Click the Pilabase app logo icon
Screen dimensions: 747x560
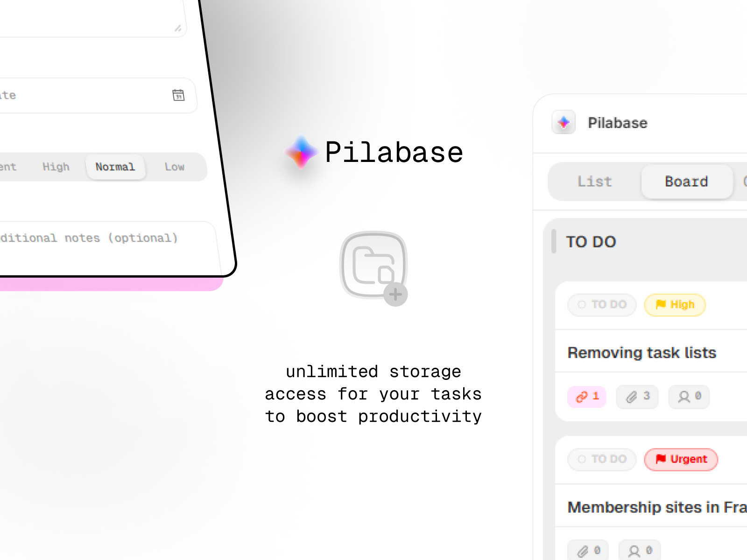click(x=564, y=123)
